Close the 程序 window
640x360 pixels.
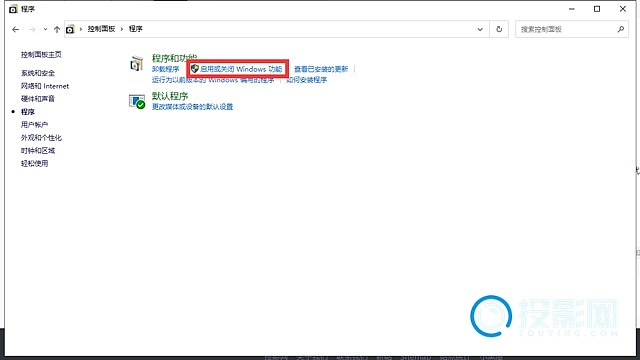[622, 9]
